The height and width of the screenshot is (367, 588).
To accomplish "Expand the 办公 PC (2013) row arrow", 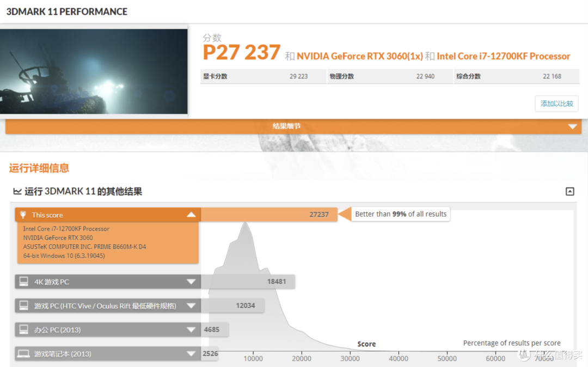I will (x=191, y=329).
